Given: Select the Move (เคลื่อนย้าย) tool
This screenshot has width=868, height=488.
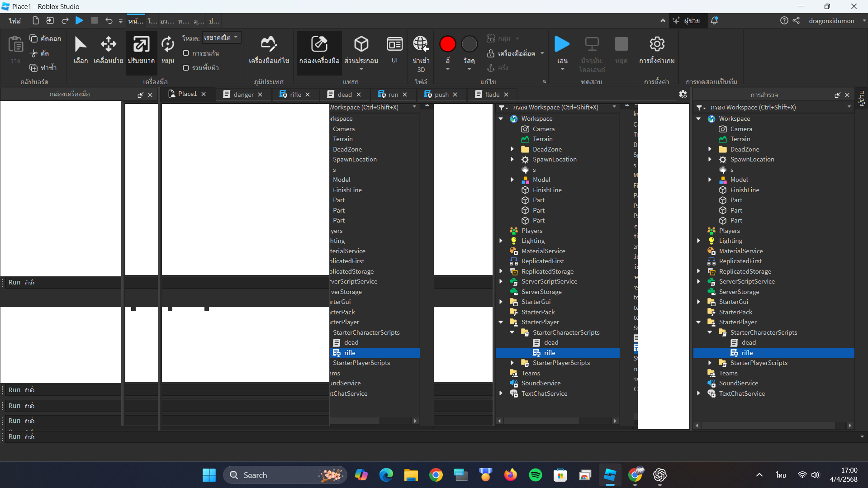Looking at the screenshot, I should (108, 50).
